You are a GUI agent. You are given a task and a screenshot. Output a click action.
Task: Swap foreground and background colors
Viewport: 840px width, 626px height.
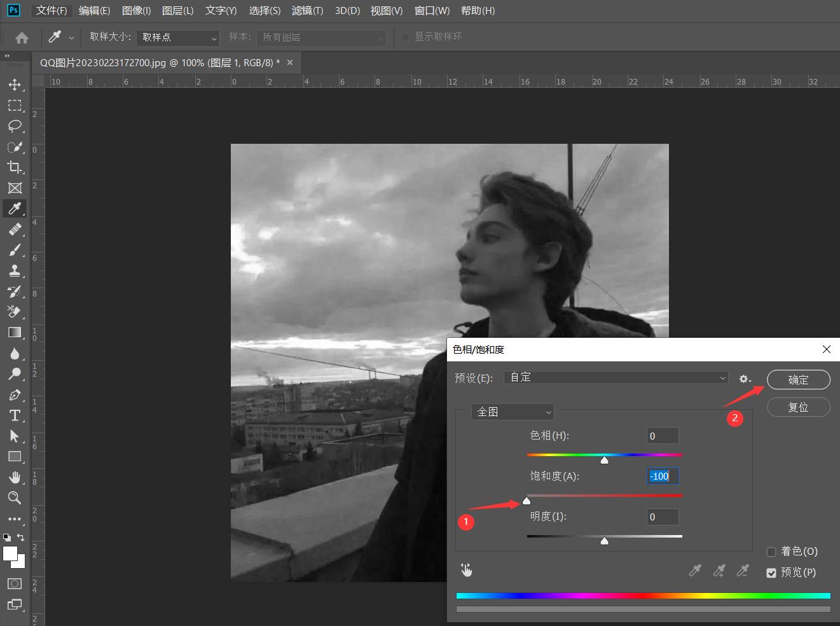tap(20, 538)
